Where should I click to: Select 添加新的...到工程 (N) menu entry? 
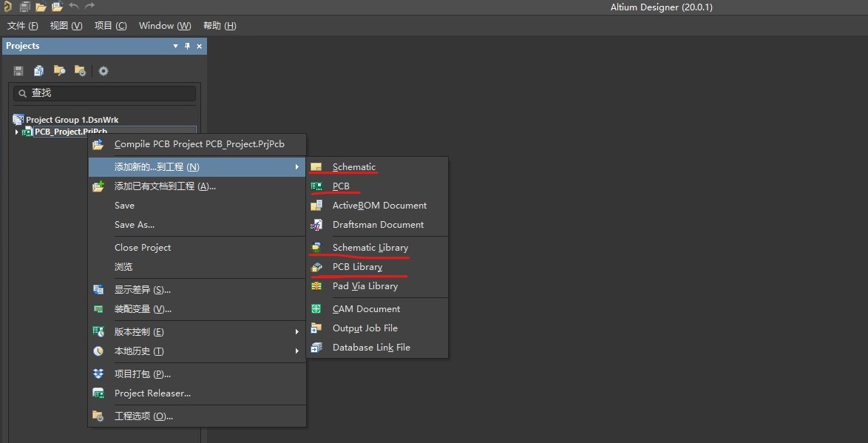197,166
